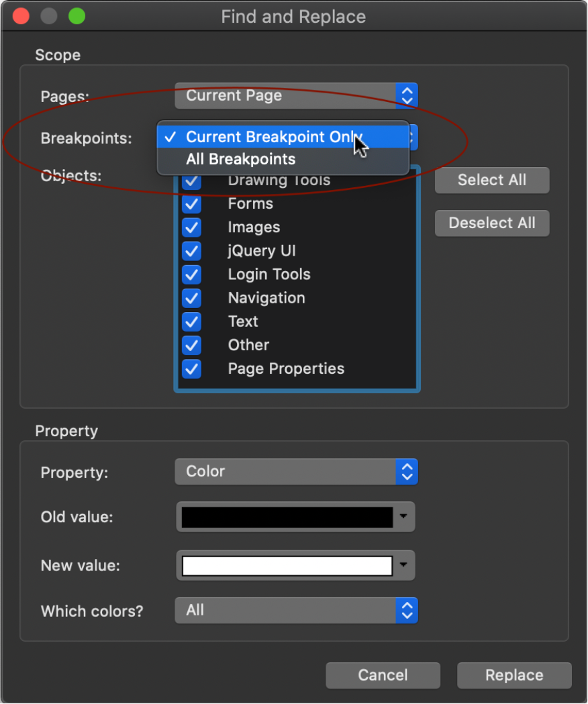This screenshot has width=588, height=704.
Task: Open the Which colors dropdown set to All
Action: click(x=296, y=610)
